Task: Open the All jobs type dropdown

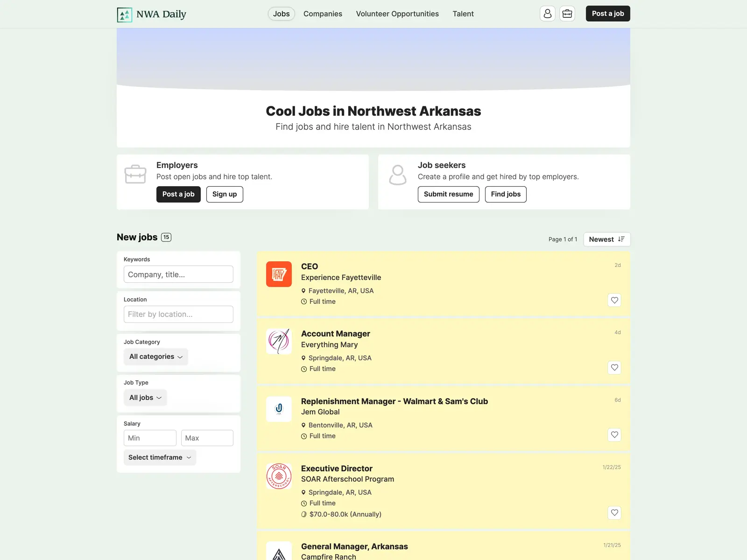Action: [x=145, y=398]
